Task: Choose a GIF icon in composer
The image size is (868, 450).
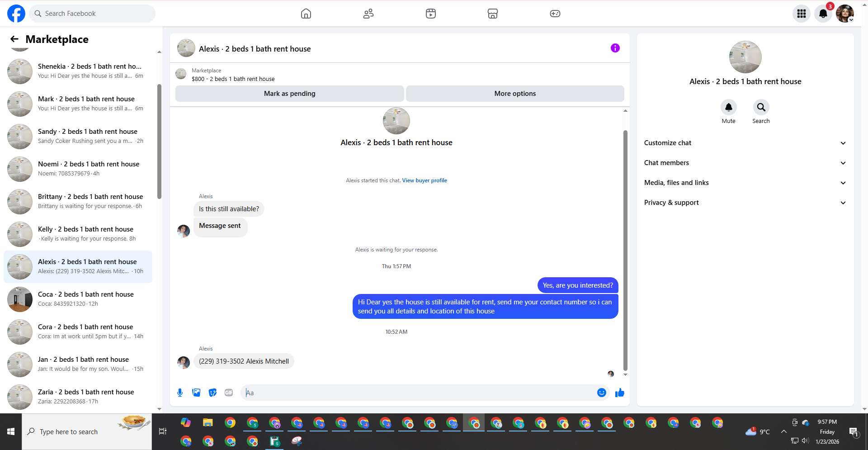Action: click(229, 393)
